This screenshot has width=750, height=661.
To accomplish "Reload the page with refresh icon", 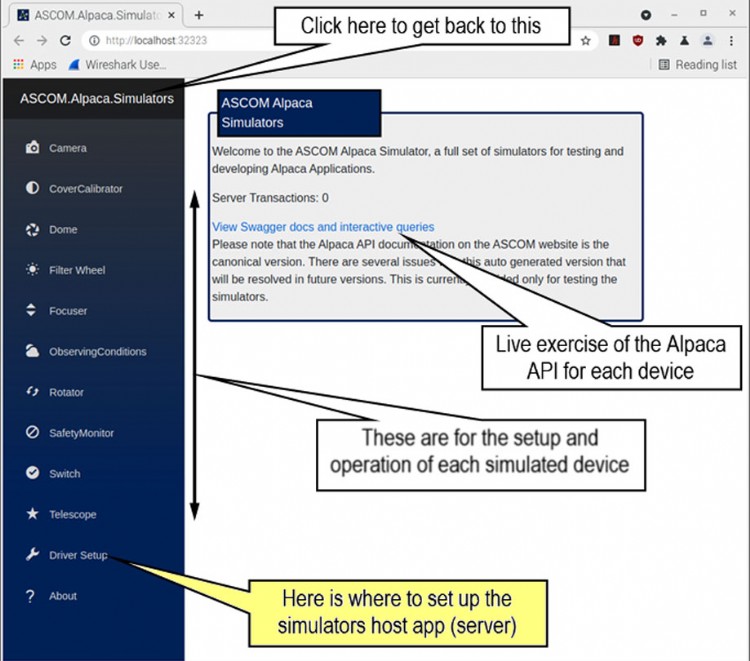I will (66, 41).
